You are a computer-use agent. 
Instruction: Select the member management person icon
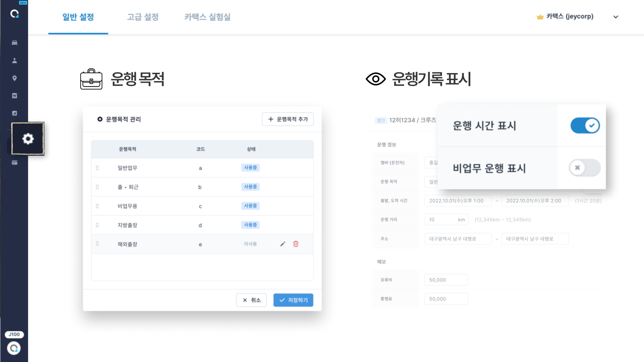(14, 61)
